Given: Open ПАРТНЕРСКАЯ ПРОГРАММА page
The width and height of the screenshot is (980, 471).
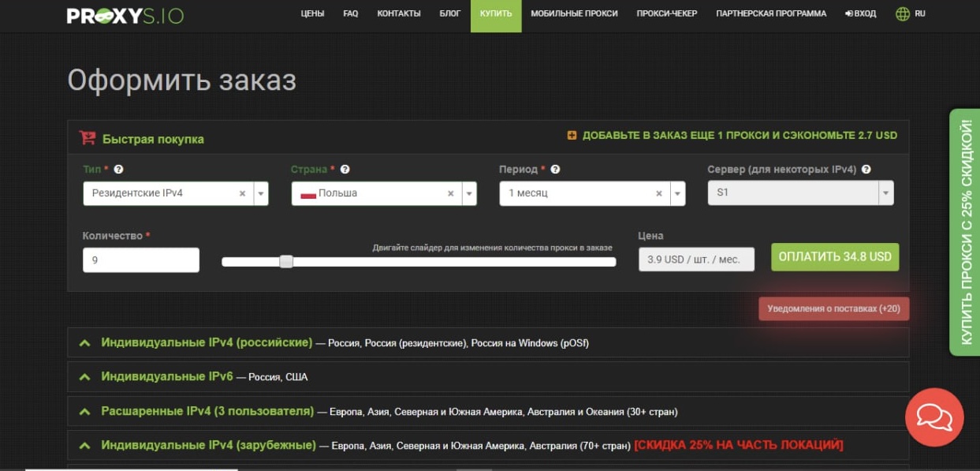Looking at the screenshot, I should [771, 13].
